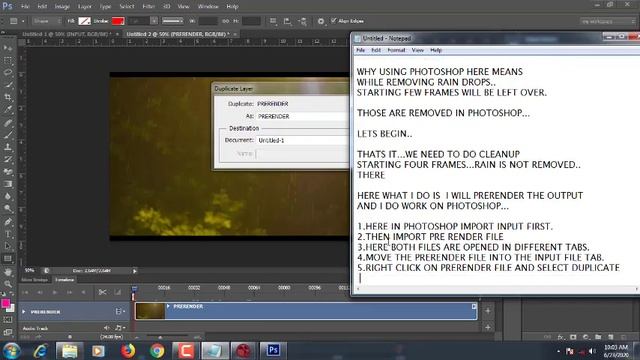
Task: Switch to Untitled 1 INPUT document tab
Action: pos(66,34)
